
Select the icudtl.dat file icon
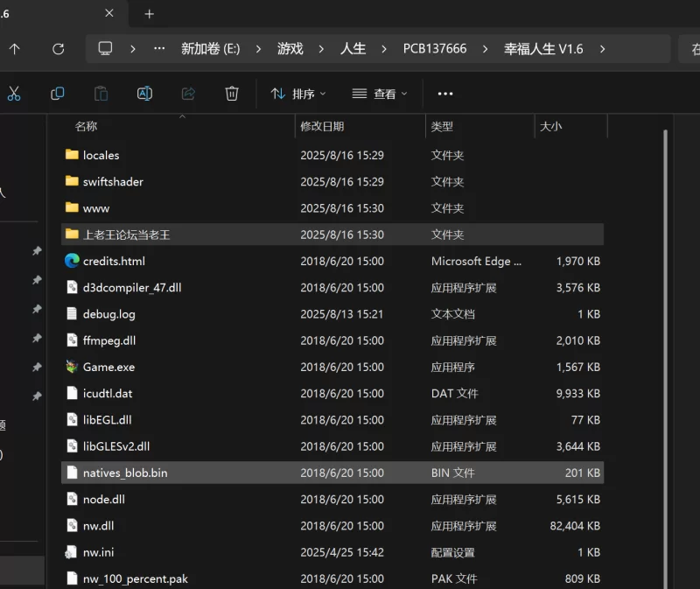[72, 393]
